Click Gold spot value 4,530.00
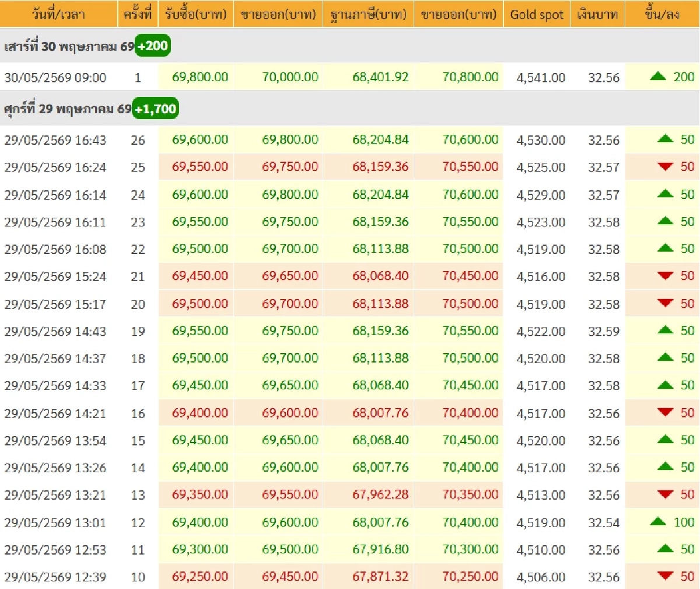The height and width of the screenshot is (589, 700). [x=541, y=140]
